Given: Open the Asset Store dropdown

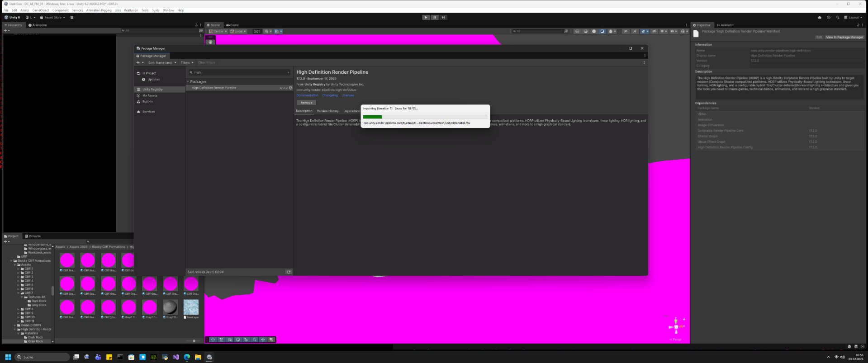Looking at the screenshot, I should pyautogui.click(x=52, y=17).
